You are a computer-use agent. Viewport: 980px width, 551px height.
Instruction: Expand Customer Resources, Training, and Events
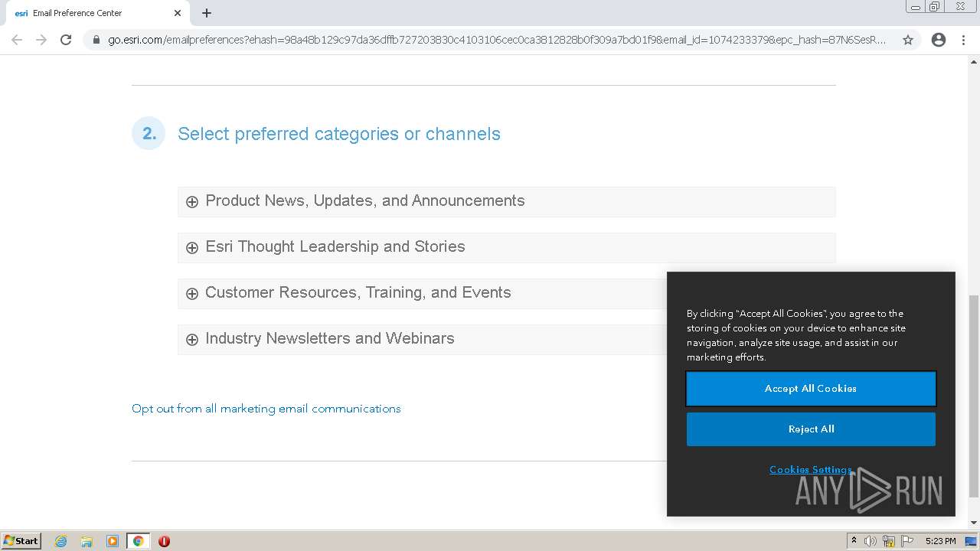[192, 294]
